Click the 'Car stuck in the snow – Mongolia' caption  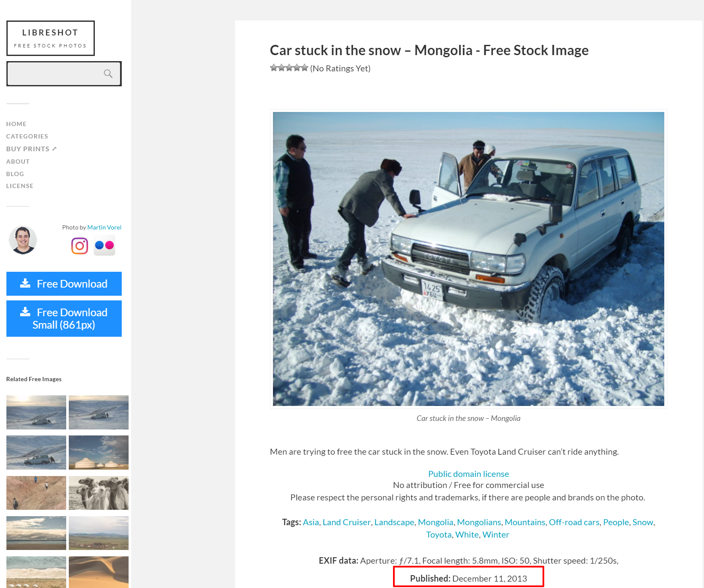(469, 418)
